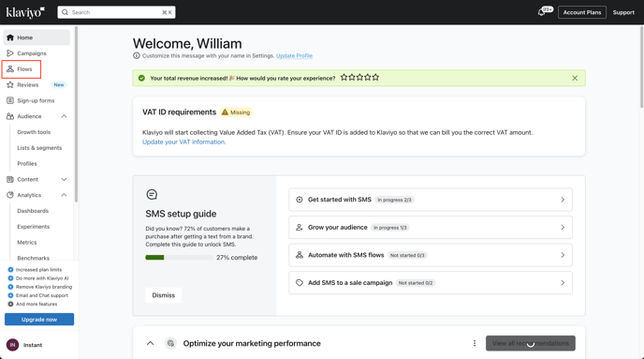Open the notifications bell icon
This screenshot has width=644, height=359.
[542, 12]
